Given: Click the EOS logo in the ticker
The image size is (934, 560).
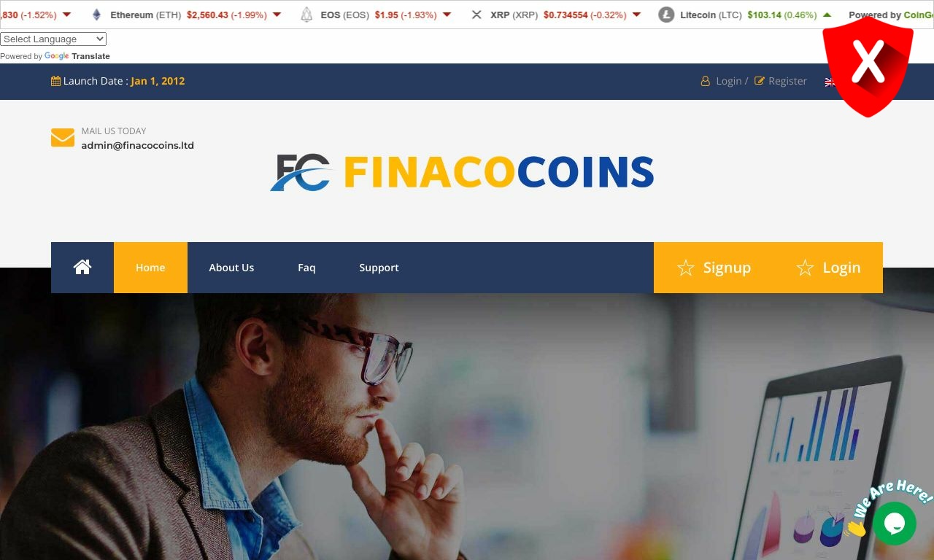Looking at the screenshot, I should pyautogui.click(x=306, y=15).
